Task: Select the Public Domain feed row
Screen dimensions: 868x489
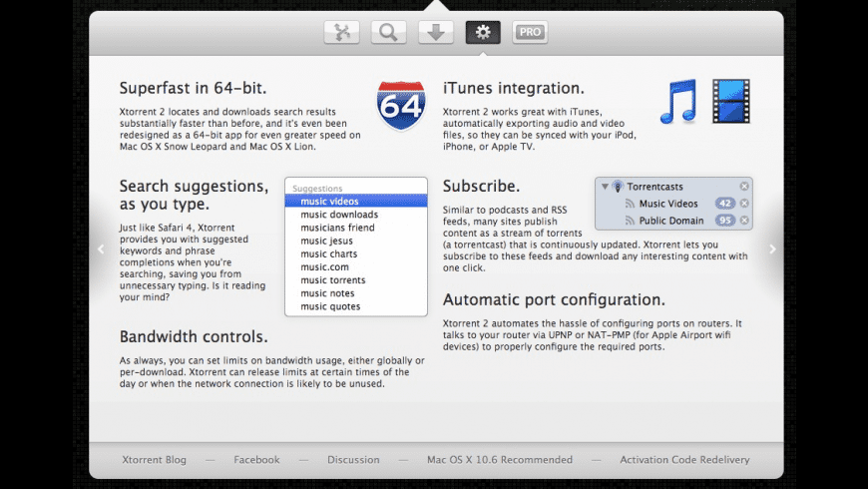Action: (671, 221)
